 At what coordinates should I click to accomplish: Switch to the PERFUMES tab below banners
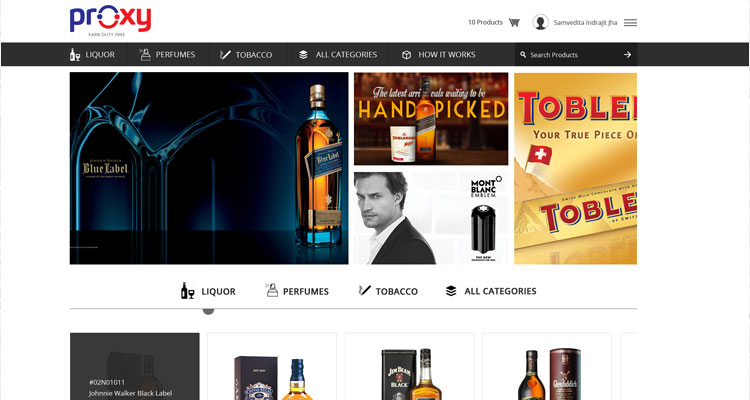306,291
